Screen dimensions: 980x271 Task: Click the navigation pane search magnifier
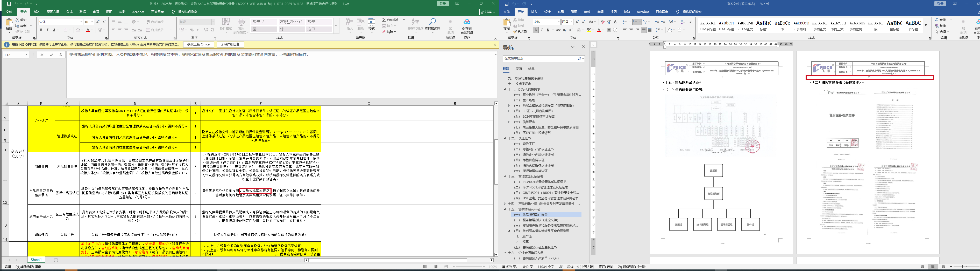coord(579,59)
